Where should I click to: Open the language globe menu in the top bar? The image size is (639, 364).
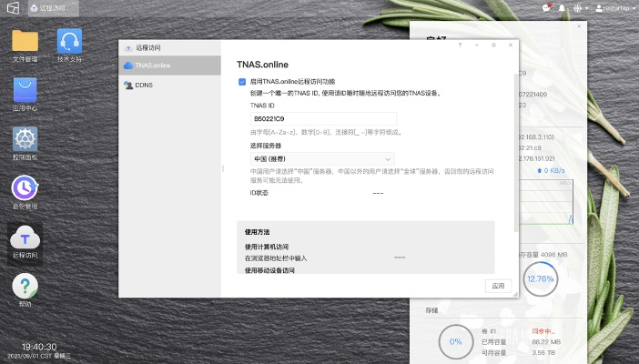(x=580, y=8)
